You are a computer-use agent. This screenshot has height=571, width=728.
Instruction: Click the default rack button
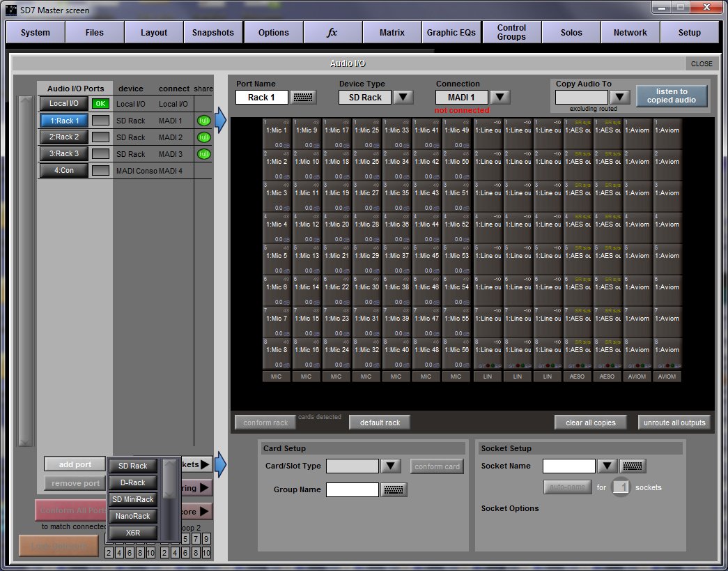pyautogui.click(x=380, y=422)
